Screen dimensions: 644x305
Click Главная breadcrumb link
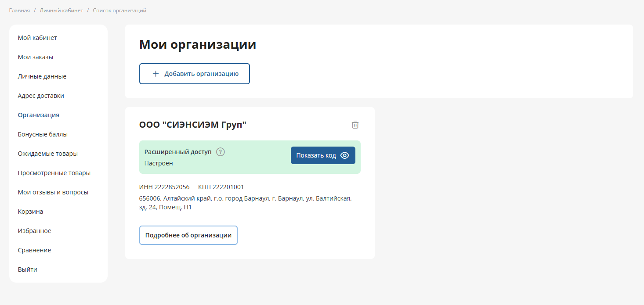[x=19, y=11]
